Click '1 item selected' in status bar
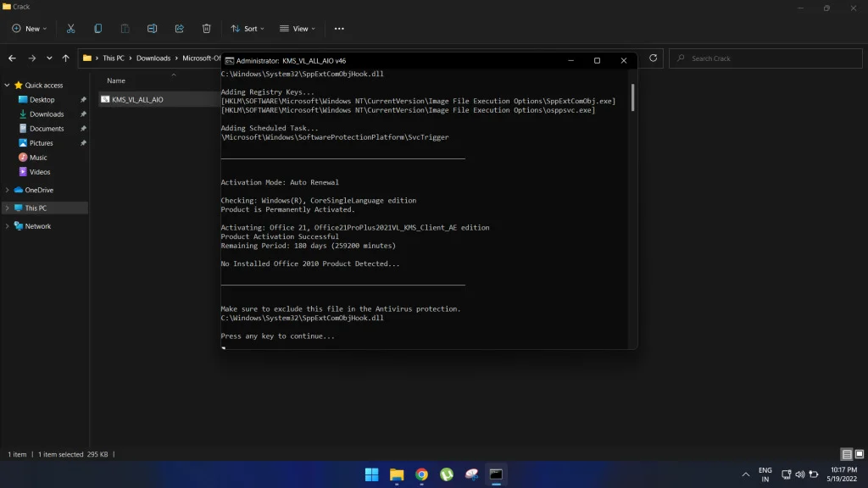 (x=60, y=454)
